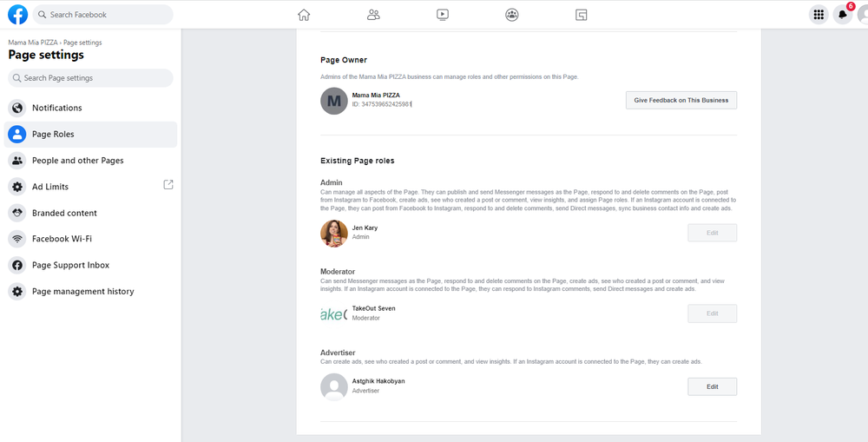The width and height of the screenshot is (868, 442).
Task: Click Give Feedback on This Business button
Action: click(x=681, y=101)
